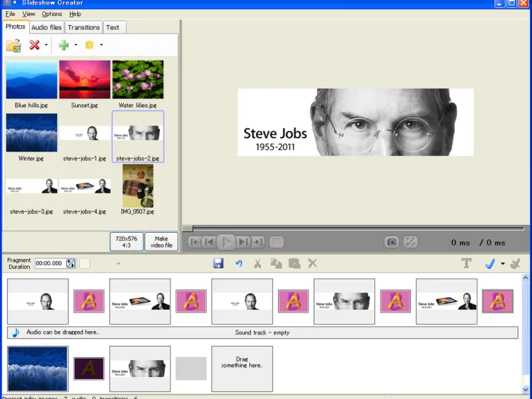Expand the yellow star dropdown arrow

[101, 45]
